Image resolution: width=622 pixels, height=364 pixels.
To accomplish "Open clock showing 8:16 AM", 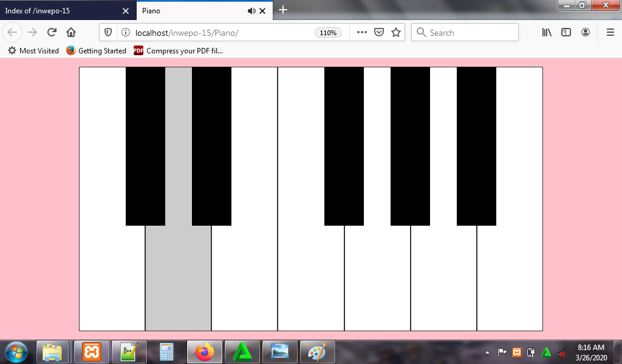I will tap(590, 352).
